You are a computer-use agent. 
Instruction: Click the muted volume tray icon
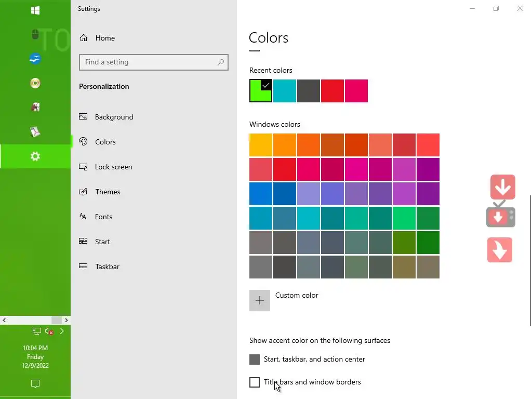coord(49,331)
